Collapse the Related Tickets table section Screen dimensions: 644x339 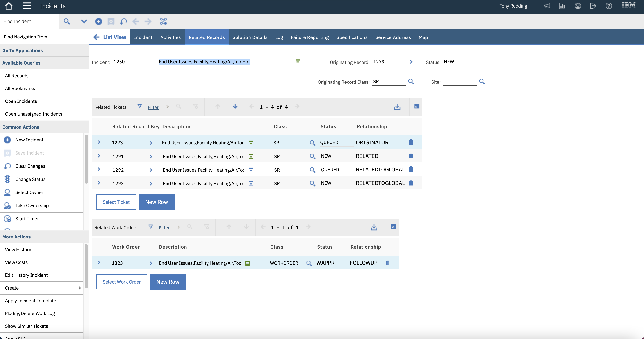coord(417,106)
